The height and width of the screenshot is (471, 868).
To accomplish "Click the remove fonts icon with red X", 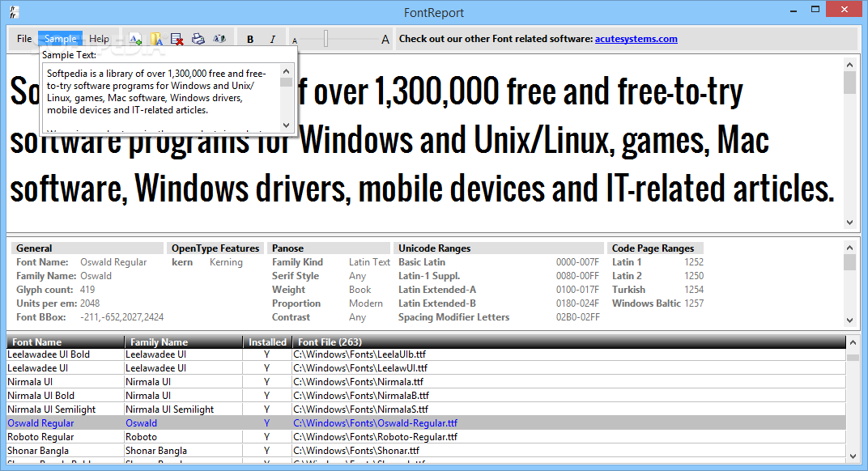I will point(177,39).
